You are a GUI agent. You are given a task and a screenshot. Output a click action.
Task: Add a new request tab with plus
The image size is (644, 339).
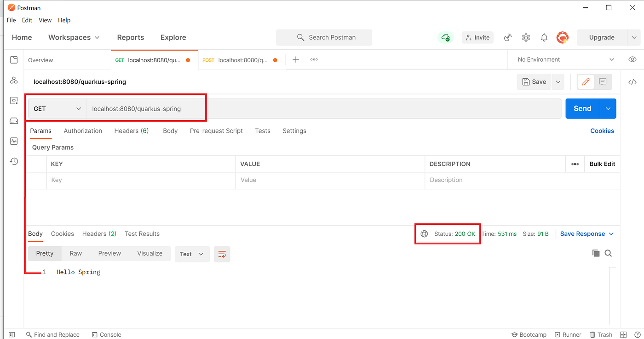coord(296,60)
